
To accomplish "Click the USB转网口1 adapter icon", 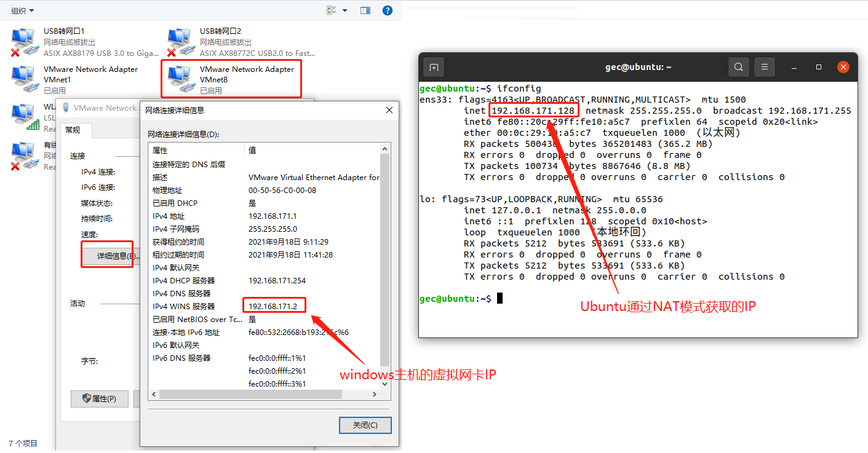I will click(23, 41).
